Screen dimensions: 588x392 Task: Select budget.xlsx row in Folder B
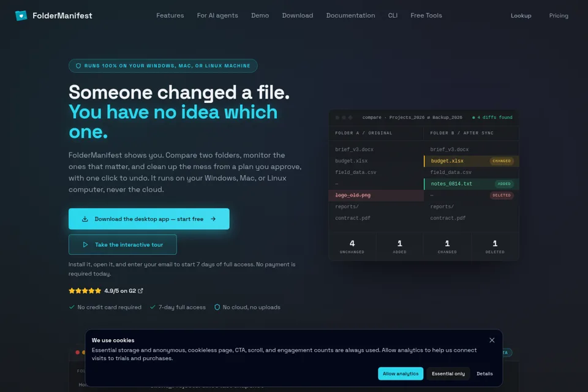[x=472, y=161]
